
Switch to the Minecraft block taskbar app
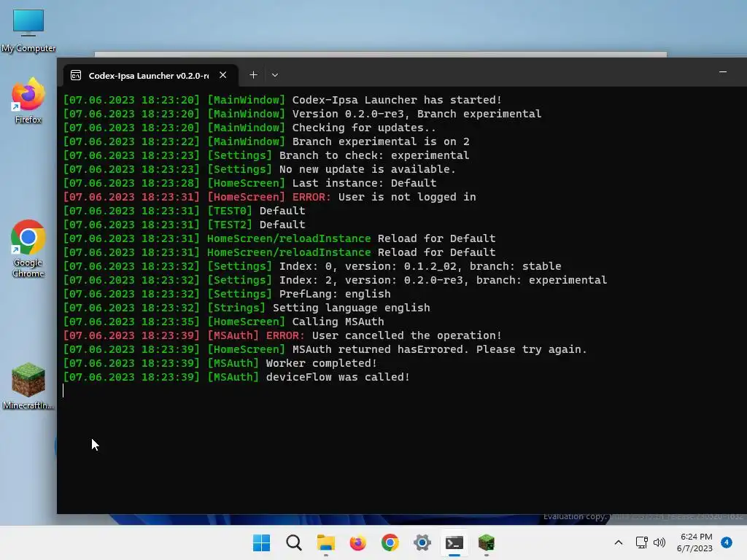click(487, 542)
